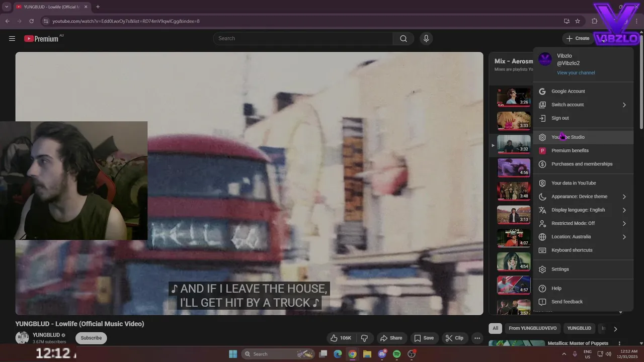Open a new Chrome tab

[98, 7]
